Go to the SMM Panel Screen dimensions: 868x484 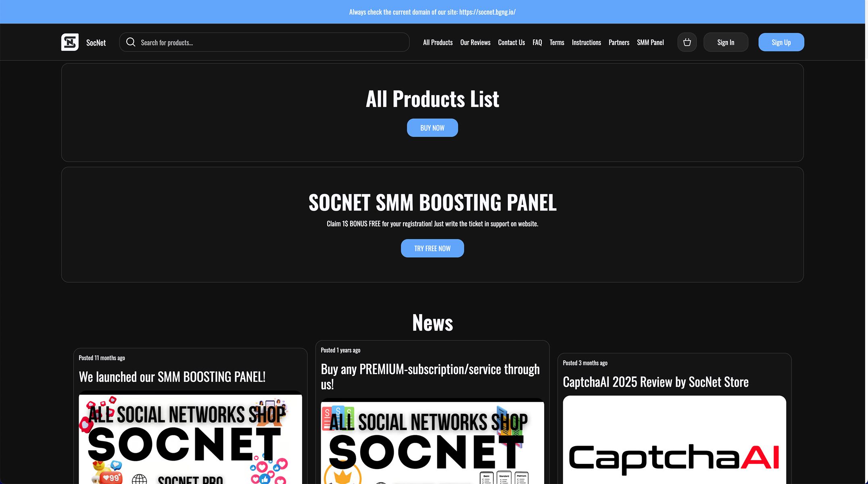(x=650, y=42)
